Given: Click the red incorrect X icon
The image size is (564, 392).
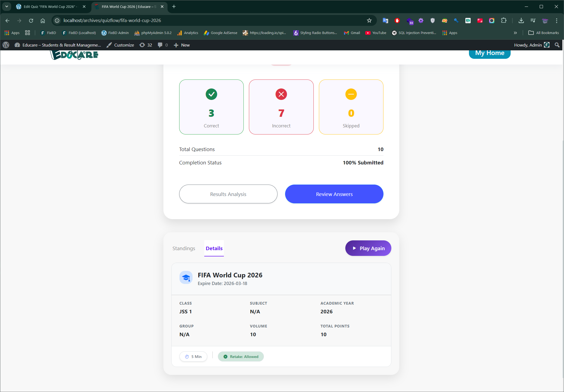Looking at the screenshot, I should (281, 94).
